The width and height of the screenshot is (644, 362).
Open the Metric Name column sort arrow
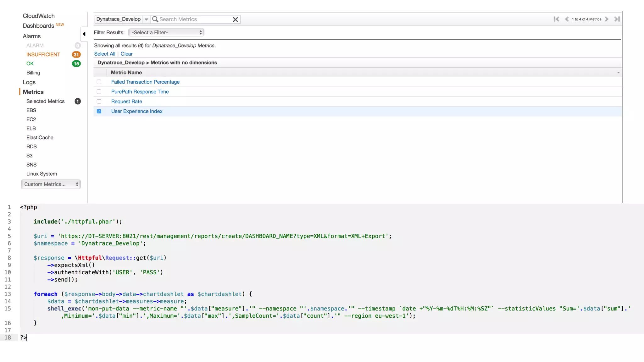pyautogui.click(x=618, y=73)
